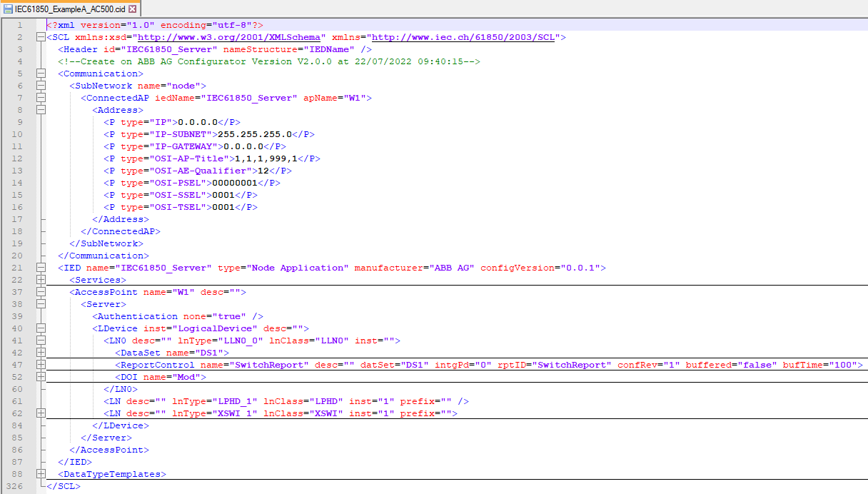This screenshot has width=868, height=494.
Task: Expand the DataTypeTemplates section
Action: pos(41,474)
